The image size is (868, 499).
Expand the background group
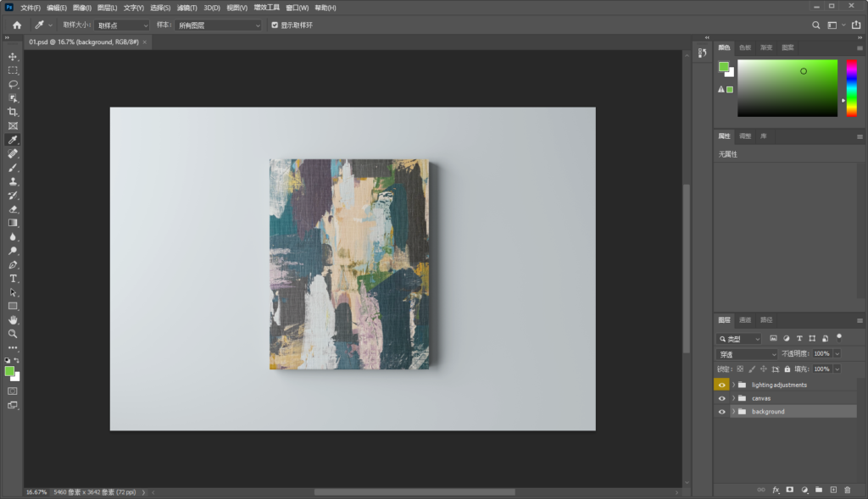(x=733, y=412)
